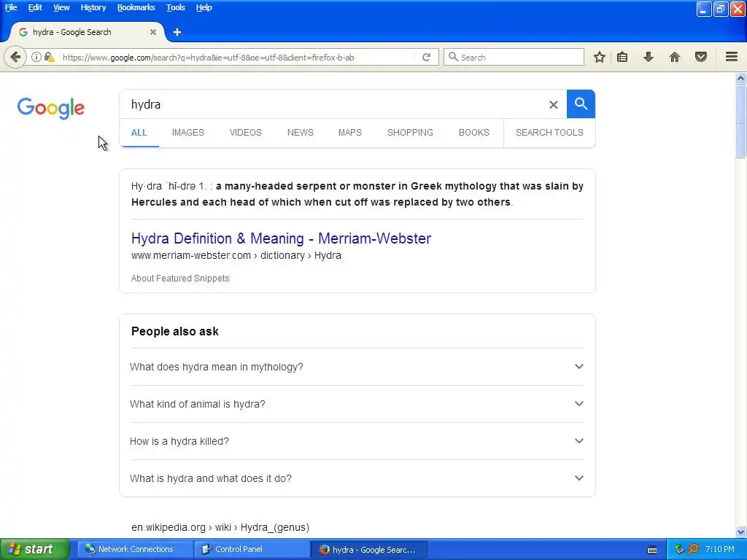Click the URL address bar
The image size is (747, 560).
pyautogui.click(x=239, y=57)
